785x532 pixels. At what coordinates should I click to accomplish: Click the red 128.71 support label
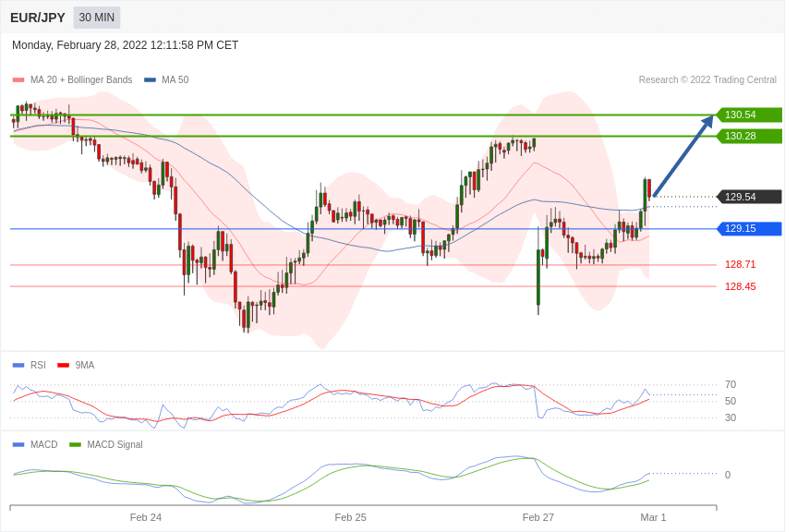[740, 264]
